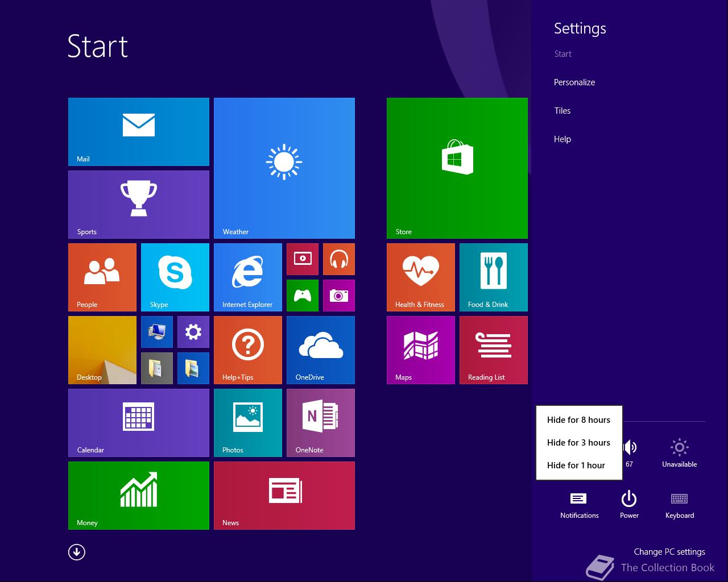Open the Internet Explorer tile
Viewport: 728px width, 582px height.
pos(248,277)
